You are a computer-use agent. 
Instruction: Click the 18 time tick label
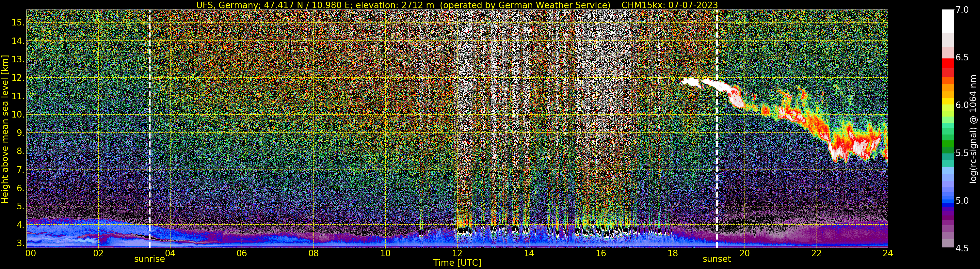point(672,253)
